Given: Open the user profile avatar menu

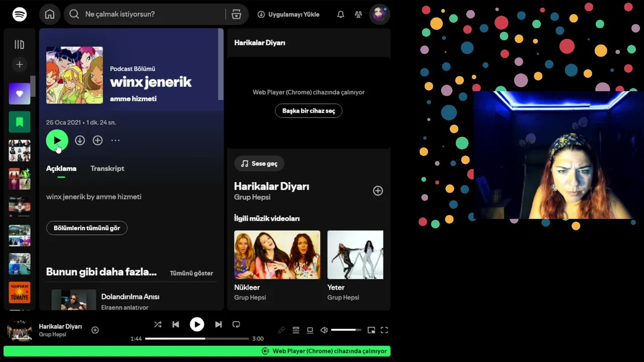Looking at the screenshot, I should tap(379, 14).
